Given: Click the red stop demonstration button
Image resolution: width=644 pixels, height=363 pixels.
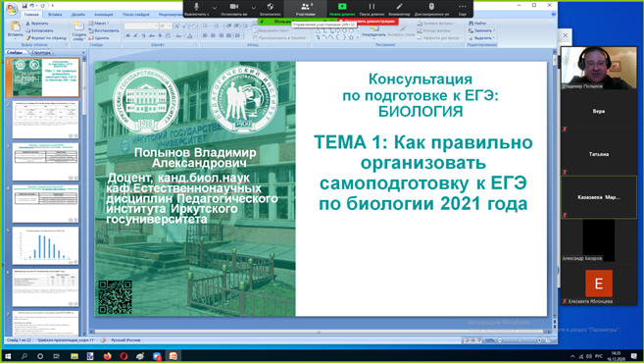Looking at the screenshot, I should (368, 21).
